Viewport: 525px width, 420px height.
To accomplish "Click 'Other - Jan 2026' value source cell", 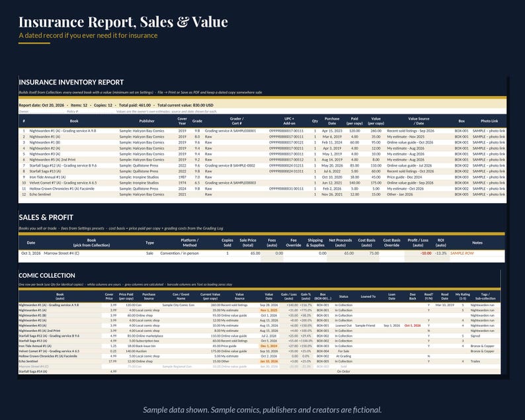I will (400, 194).
